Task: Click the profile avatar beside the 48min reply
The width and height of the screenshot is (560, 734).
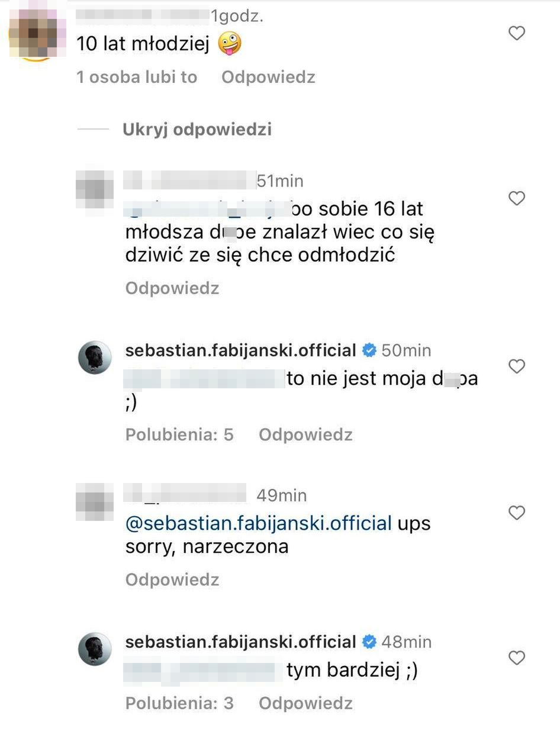Action: pos(95,649)
